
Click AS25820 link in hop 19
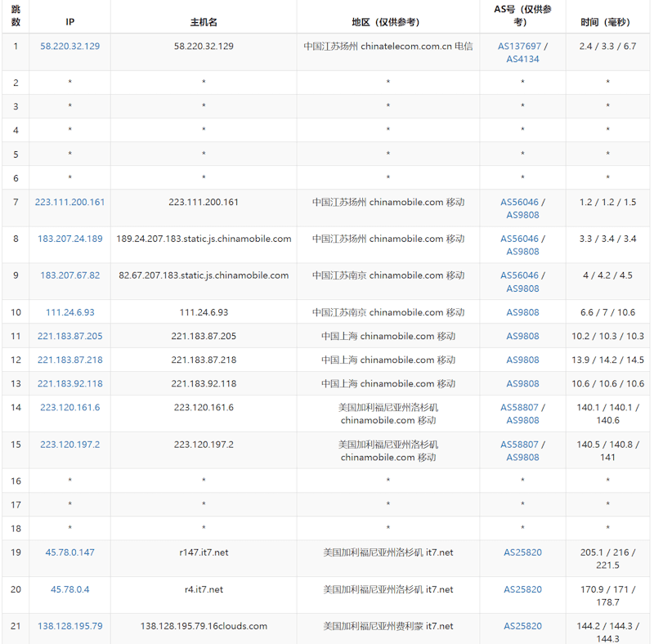[522, 552]
